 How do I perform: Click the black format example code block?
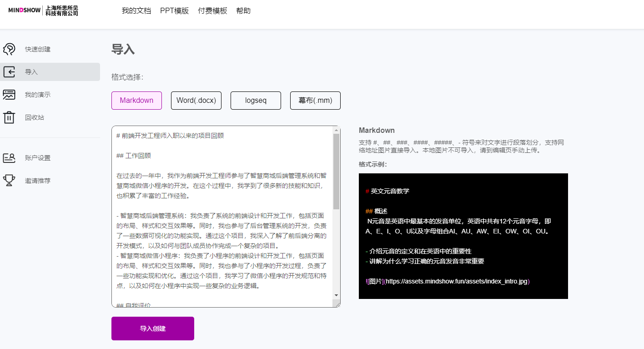click(x=463, y=236)
